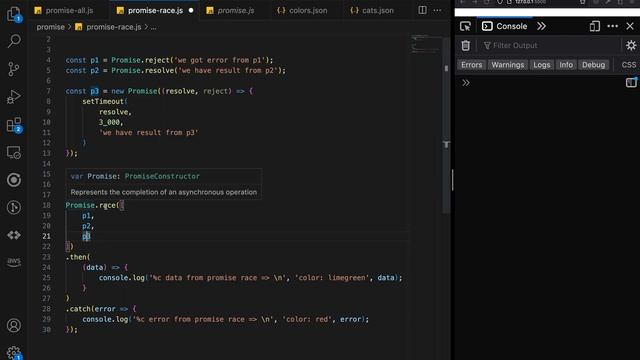Toggle Info filter in console
The image size is (640, 360).
566,65
